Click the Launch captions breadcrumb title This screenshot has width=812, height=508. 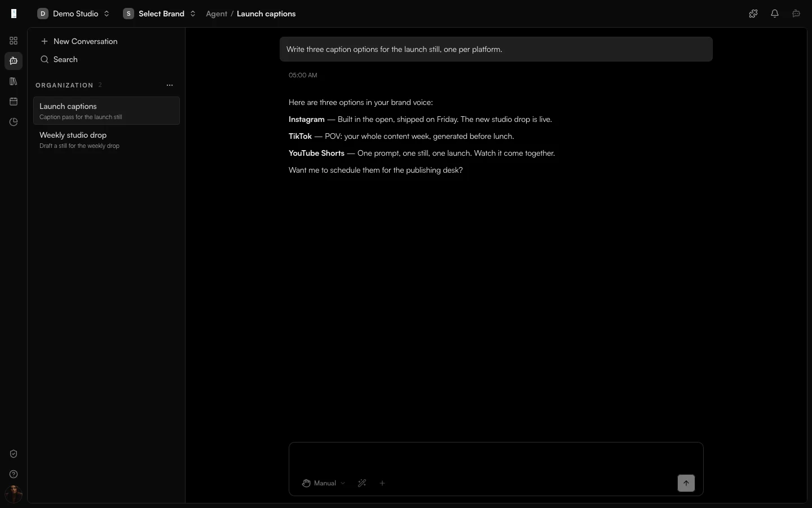point(266,14)
